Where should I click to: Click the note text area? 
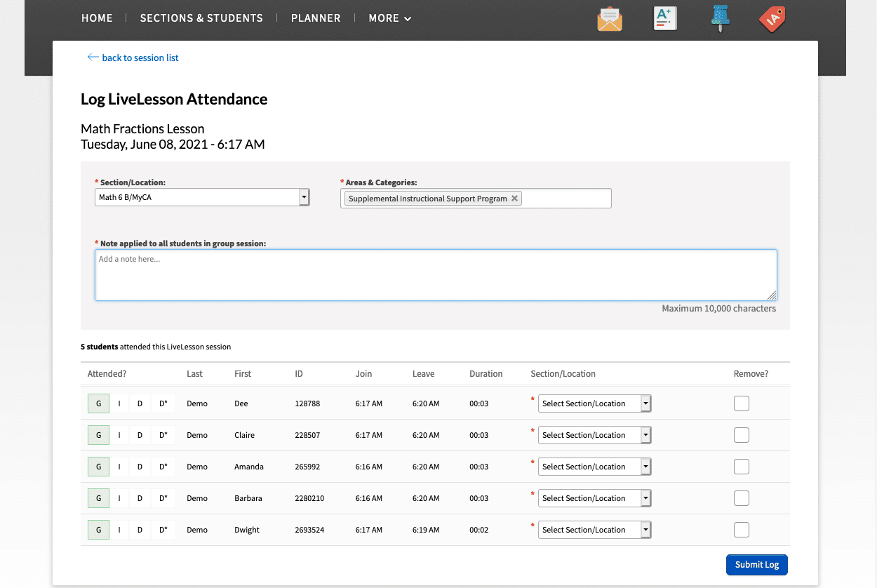pyautogui.click(x=436, y=275)
